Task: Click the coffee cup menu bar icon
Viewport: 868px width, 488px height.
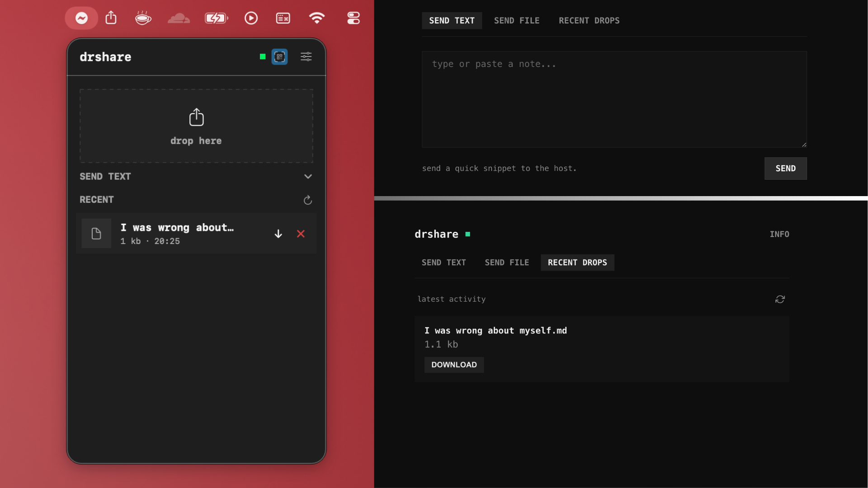Action: click(143, 19)
